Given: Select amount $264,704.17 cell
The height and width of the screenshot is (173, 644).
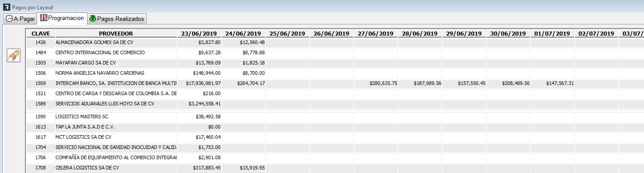Looking at the screenshot, I should (x=244, y=84).
